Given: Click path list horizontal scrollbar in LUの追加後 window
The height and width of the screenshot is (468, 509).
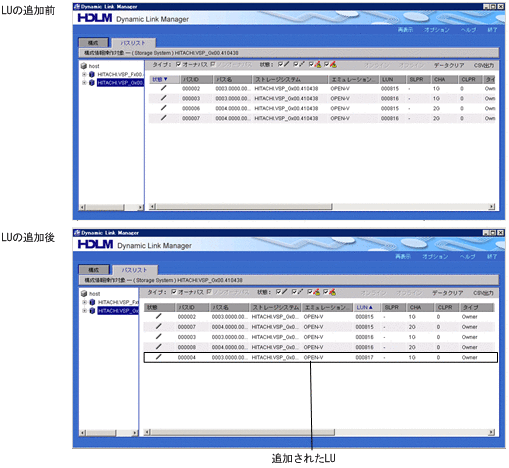Looking at the screenshot, I should [x=319, y=432].
